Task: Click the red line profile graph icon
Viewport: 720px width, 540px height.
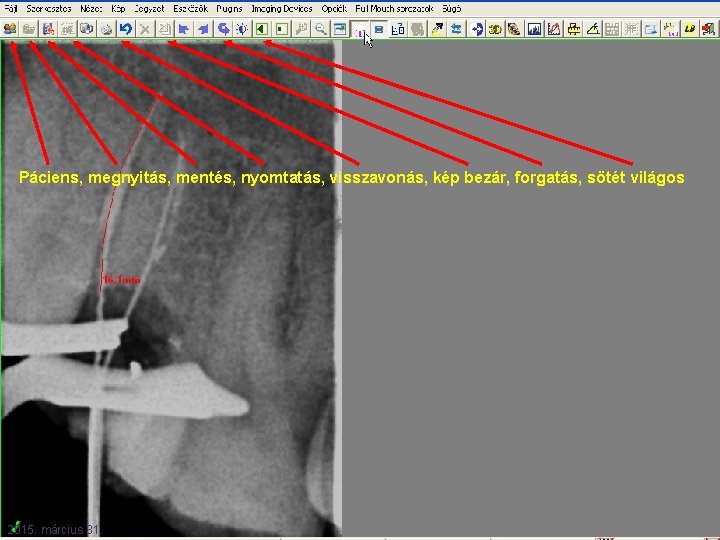Action: (554, 29)
